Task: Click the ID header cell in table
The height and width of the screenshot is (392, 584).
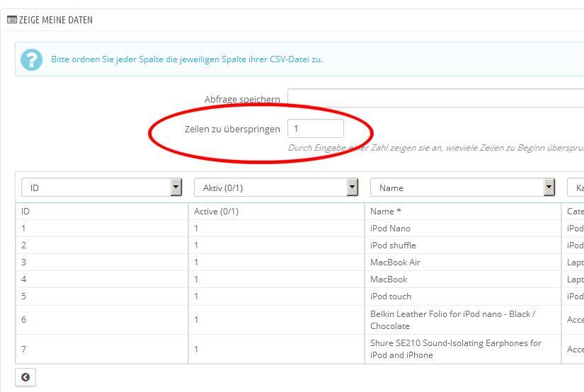Action: pyautogui.click(x=102, y=212)
